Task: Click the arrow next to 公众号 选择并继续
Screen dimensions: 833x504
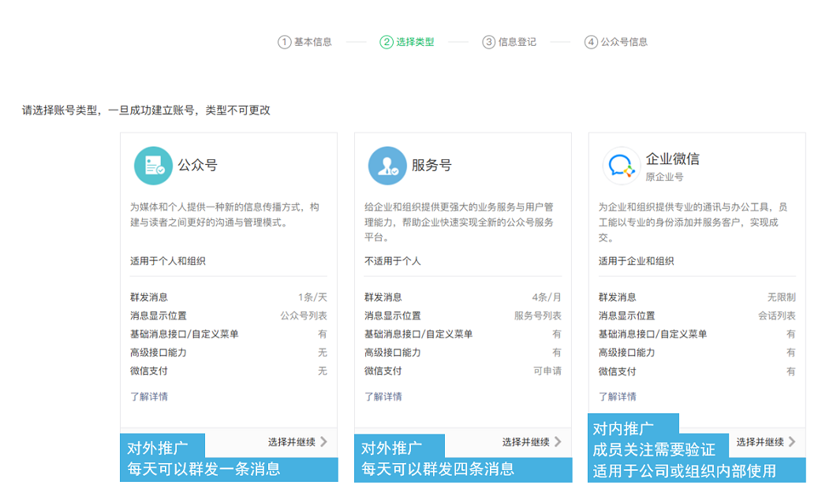Action: [x=324, y=442]
